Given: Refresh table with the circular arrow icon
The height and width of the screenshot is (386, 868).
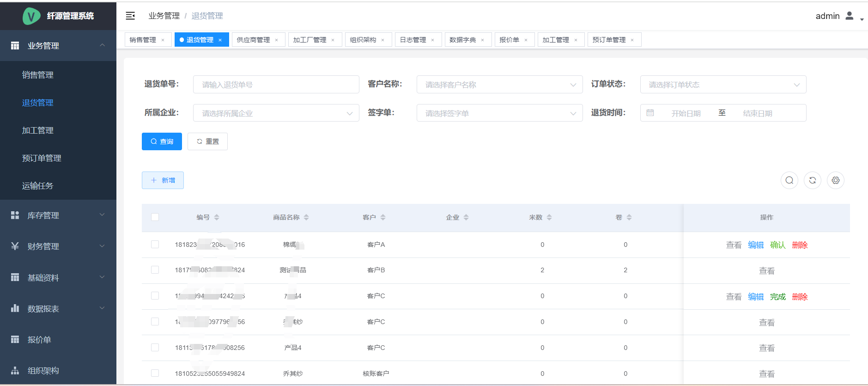Looking at the screenshot, I should pos(812,180).
